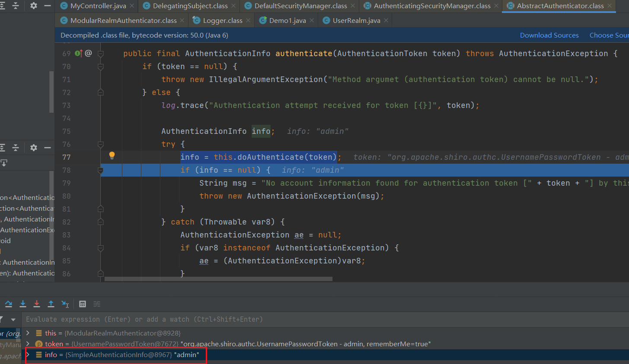Click the @ annotation gutter icon on line 69
This screenshot has height=364, width=629.
88,53
